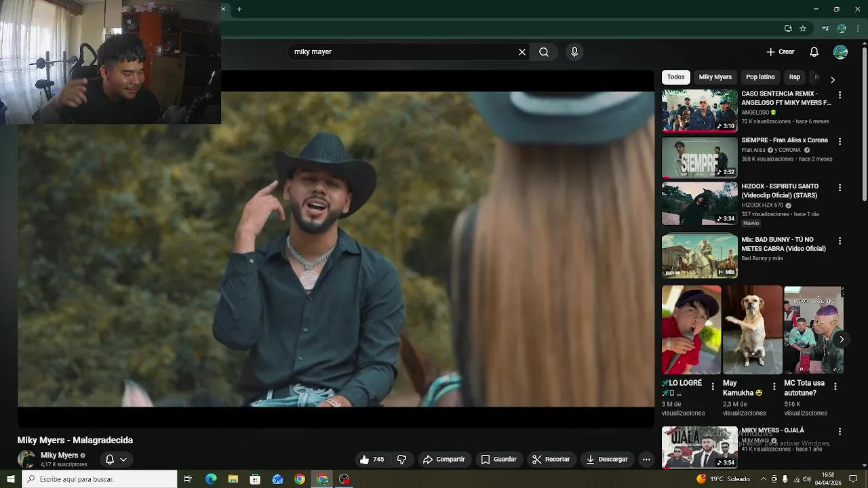
Task: Open the Windows Start menu
Action: click(11, 479)
